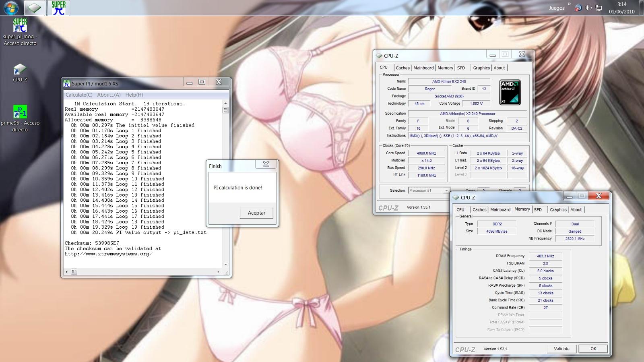This screenshot has height=362, width=644.
Task: Switch to Caches tab in CPU-Z Memory window
Action: pos(479,210)
